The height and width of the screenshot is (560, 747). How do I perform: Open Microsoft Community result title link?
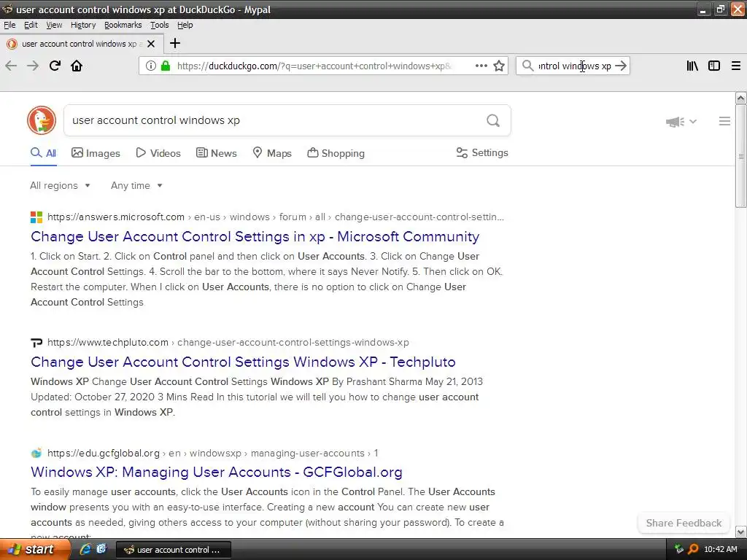click(x=255, y=237)
